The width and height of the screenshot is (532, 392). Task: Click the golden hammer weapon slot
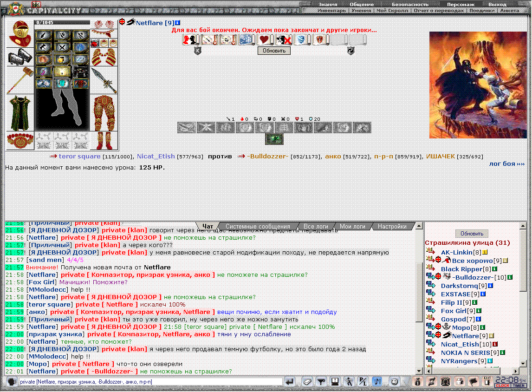tap(20, 80)
